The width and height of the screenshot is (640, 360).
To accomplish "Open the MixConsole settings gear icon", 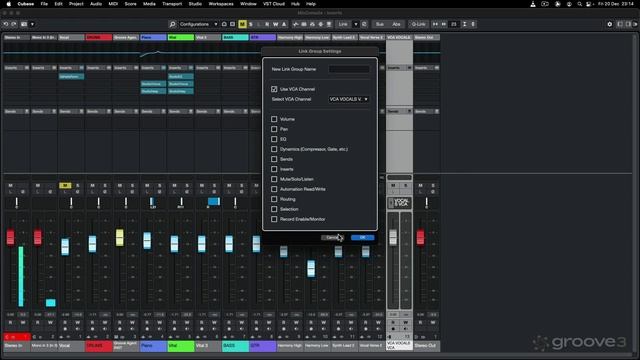I will pos(609,24).
